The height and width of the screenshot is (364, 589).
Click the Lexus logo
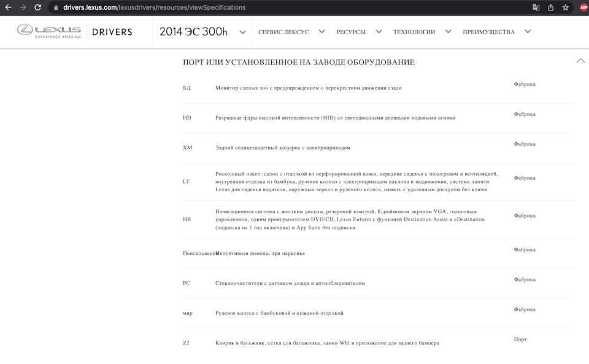tap(49, 31)
